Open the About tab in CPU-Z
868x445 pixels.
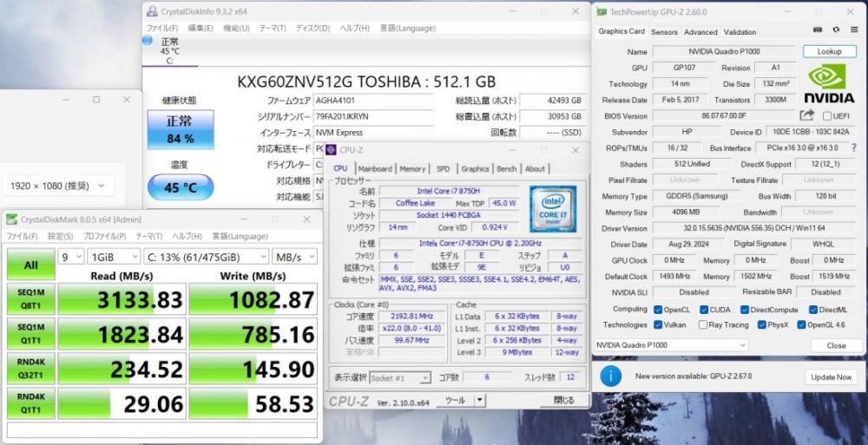click(535, 169)
